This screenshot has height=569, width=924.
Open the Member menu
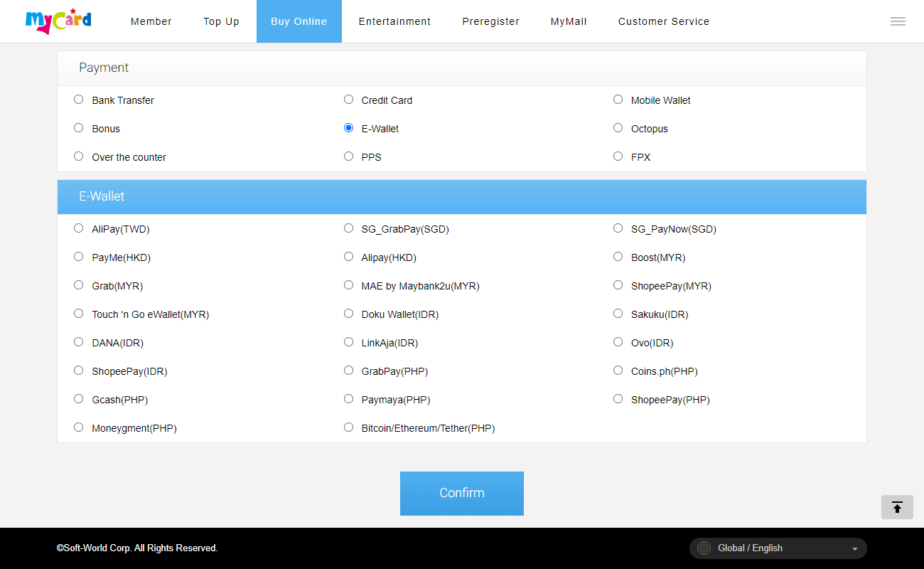[x=151, y=21]
